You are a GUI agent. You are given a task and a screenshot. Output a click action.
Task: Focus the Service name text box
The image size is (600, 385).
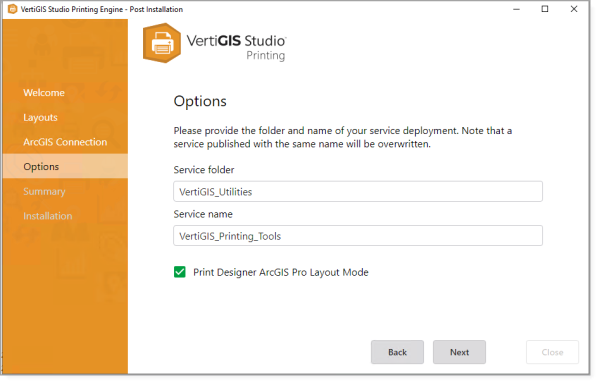358,236
